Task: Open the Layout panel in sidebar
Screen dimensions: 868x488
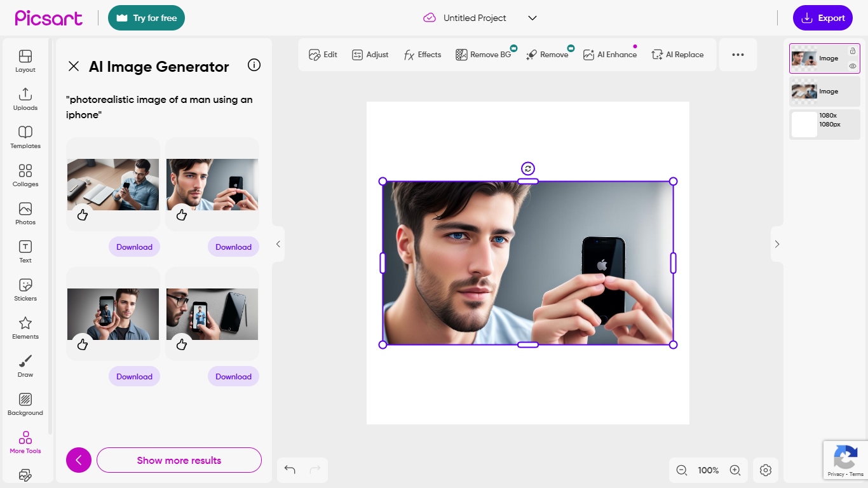Action: (x=25, y=61)
